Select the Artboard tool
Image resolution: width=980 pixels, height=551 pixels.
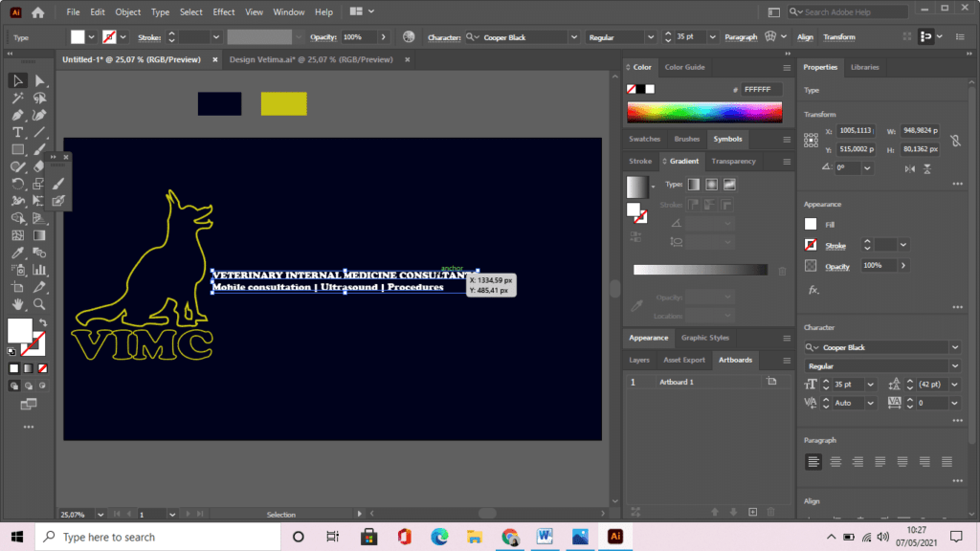[17, 287]
